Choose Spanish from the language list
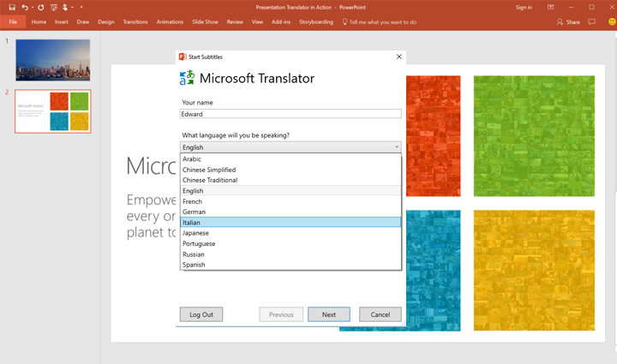 tap(291, 265)
